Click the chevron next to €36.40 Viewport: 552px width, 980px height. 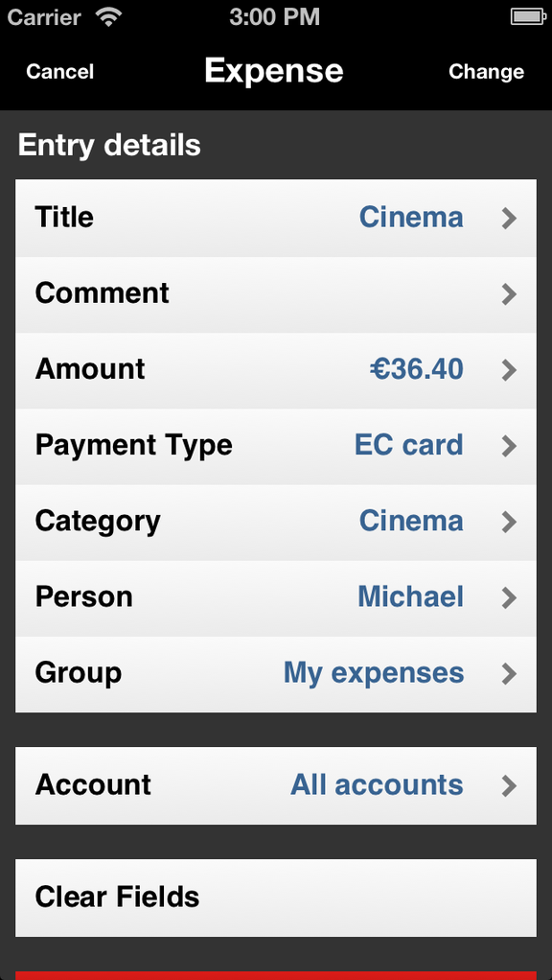[x=510, y=370]
